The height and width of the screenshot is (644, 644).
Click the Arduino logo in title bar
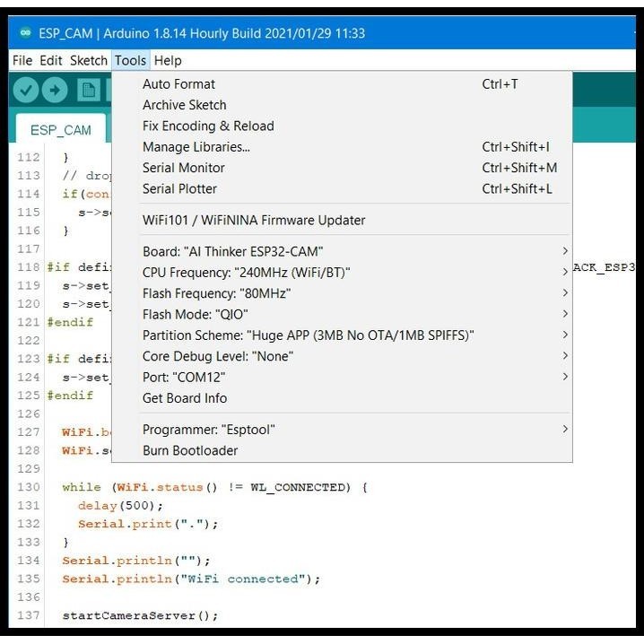pos(23,33)
